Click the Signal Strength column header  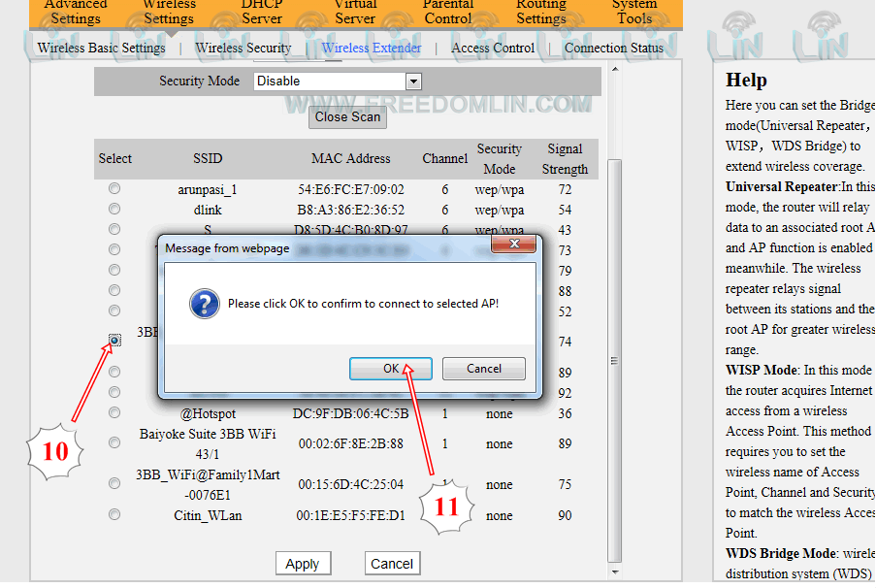565,159
